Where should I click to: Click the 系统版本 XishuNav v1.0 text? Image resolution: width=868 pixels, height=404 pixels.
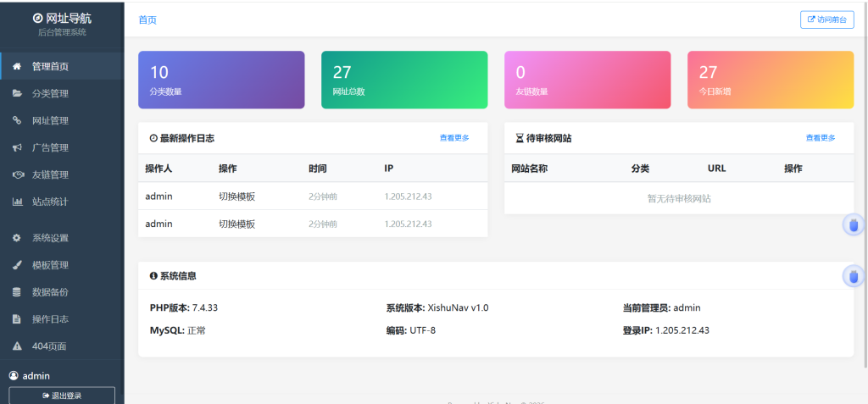pos(437,308)
